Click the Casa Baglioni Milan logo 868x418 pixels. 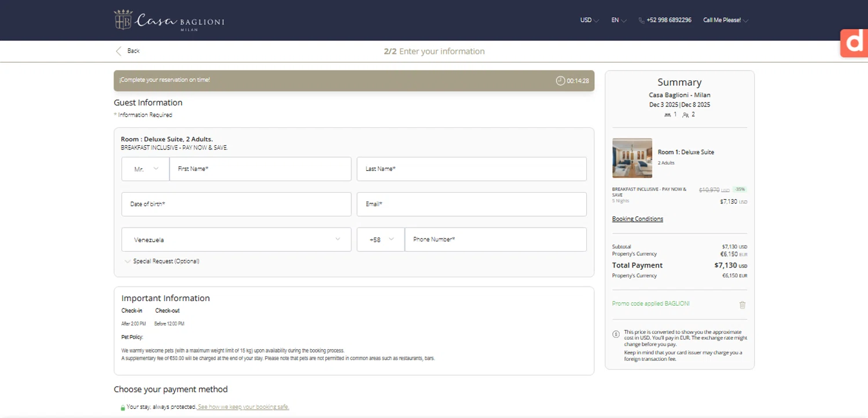coord(169,20)
